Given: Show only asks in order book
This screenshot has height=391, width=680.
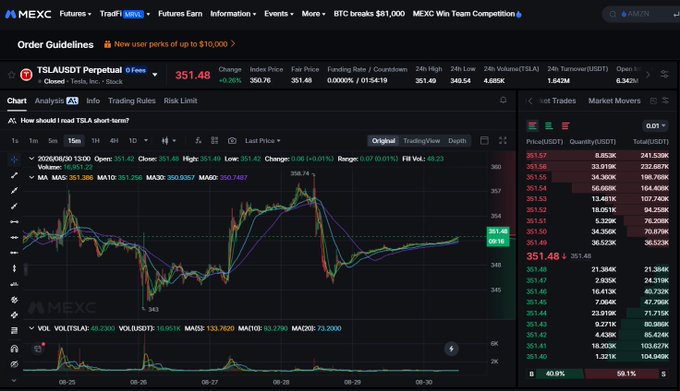Looking at the screenshot, I should pos(565,126).
